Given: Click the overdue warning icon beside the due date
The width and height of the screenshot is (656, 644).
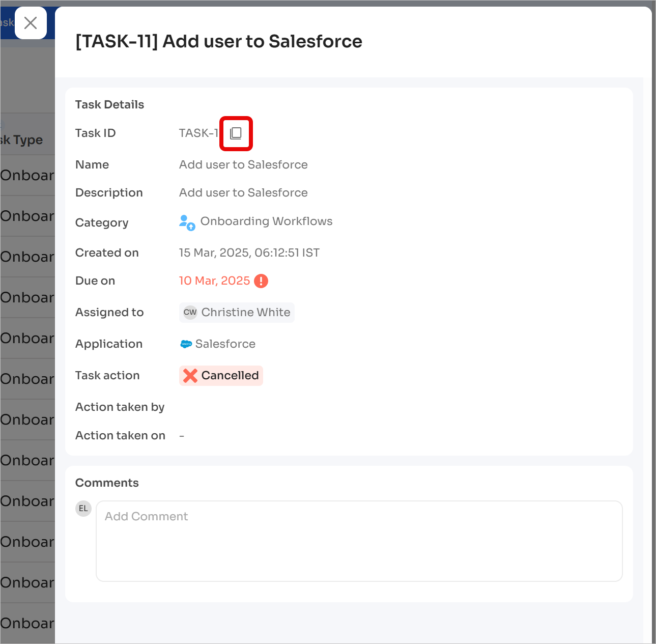Looking at the screenshot, I should 261,281.
